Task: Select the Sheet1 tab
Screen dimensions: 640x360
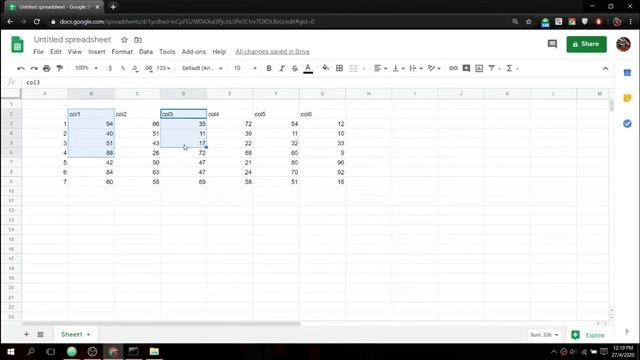Action: coord(76,334)
